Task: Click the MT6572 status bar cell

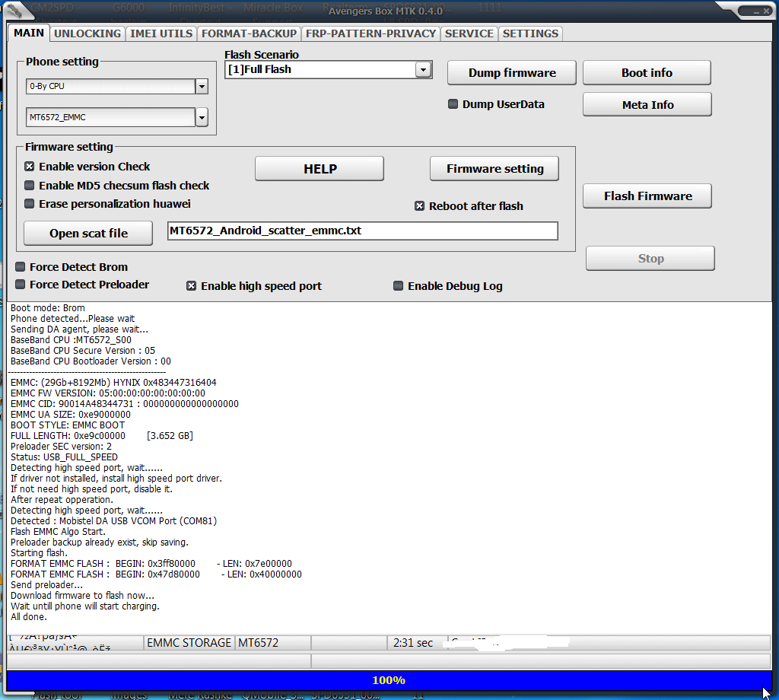Action: [x=273, y=643]
